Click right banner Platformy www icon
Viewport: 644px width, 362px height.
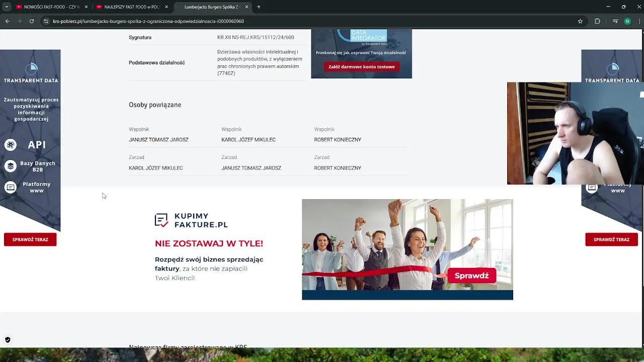(x=592, y=188)
